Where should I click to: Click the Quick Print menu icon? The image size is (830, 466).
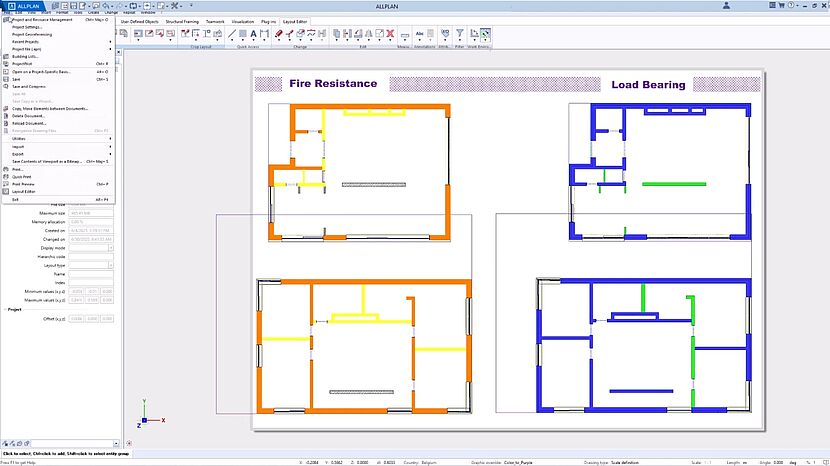click(x=5, y=177)
